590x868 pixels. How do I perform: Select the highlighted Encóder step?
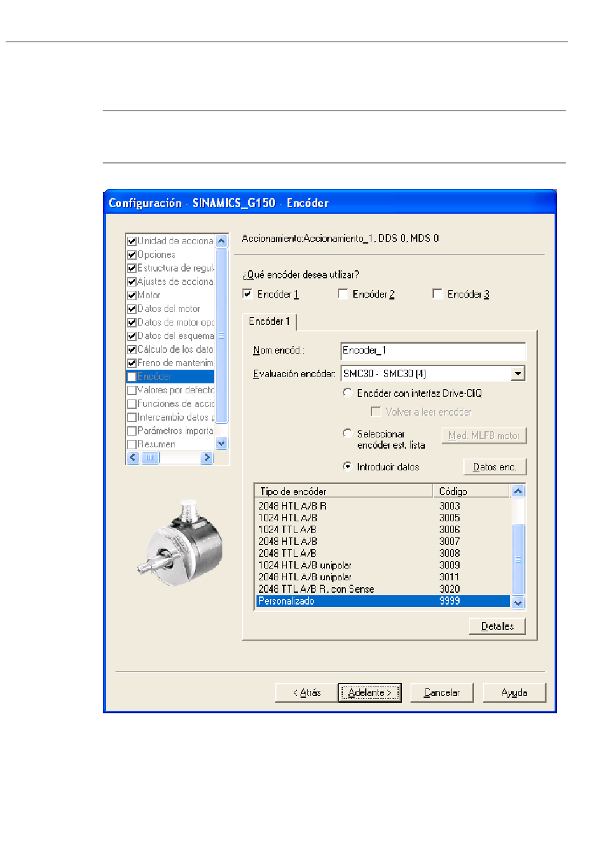click(x=171, y=377)
